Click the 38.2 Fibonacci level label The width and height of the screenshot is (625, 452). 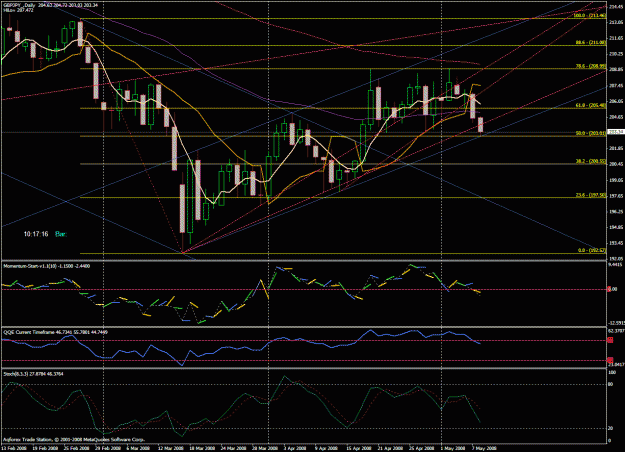point(591,161)
